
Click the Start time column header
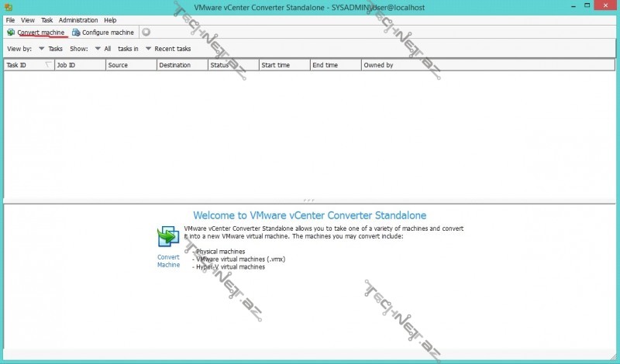click(284, 65)
